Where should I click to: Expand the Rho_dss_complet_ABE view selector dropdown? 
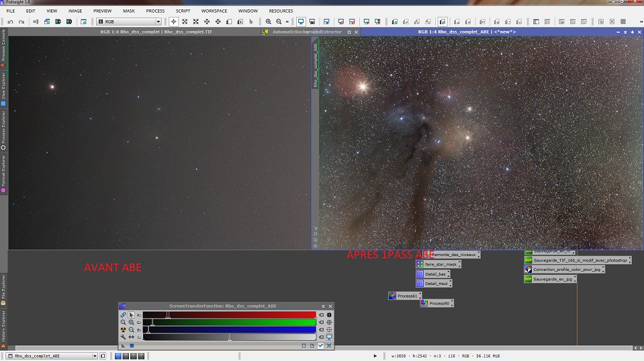(x=95, y=356)
